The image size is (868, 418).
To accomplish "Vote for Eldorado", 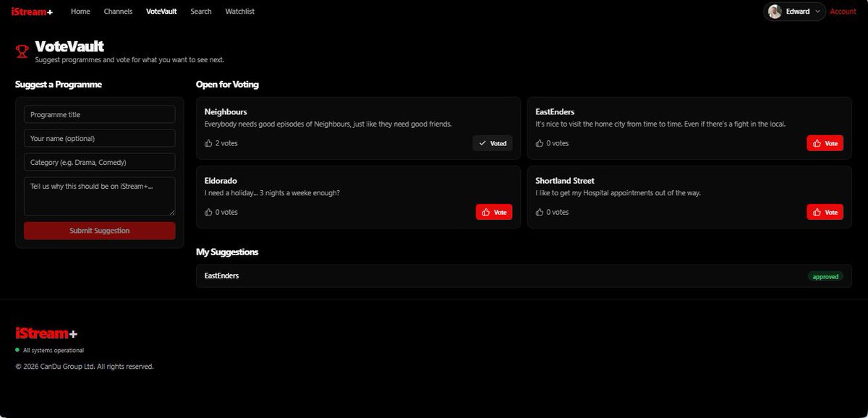I will point(494,212).
